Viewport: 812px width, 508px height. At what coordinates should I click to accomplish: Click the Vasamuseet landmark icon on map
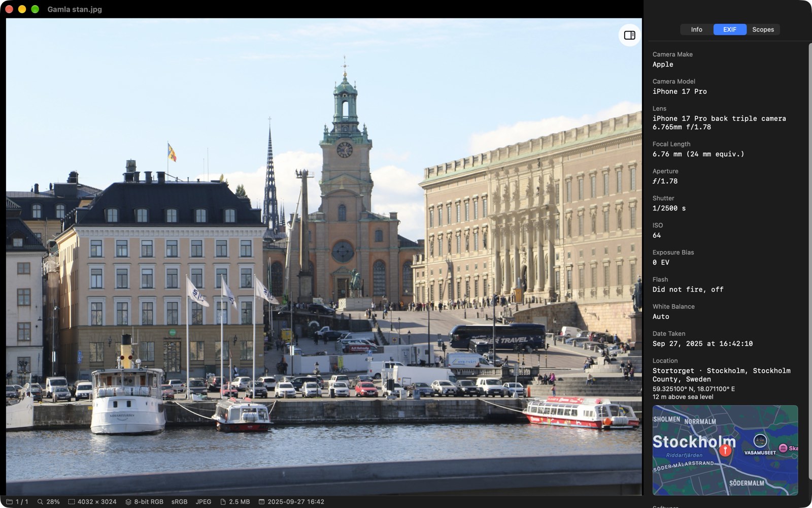[x=760, y=440]
